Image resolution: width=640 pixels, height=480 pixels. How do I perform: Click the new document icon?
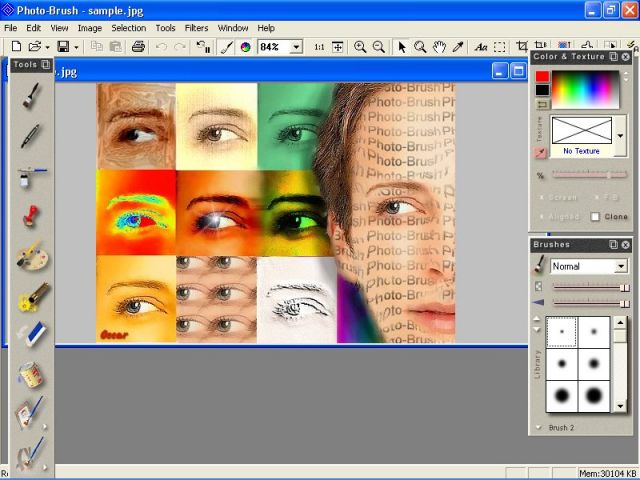click(x=16, y=47)
